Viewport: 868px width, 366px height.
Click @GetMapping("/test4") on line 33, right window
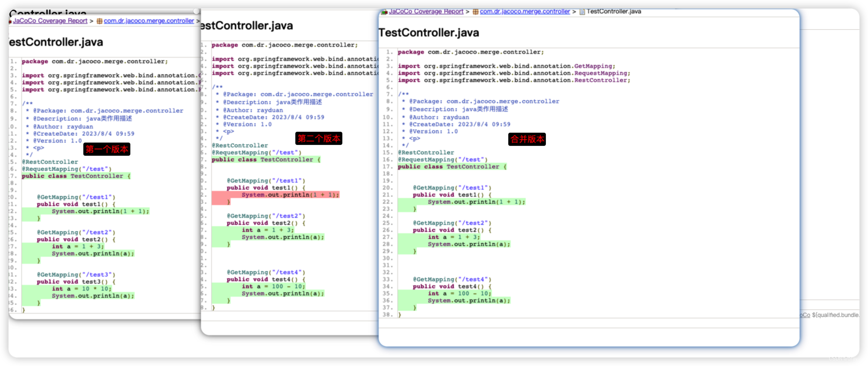coord(452,280)
